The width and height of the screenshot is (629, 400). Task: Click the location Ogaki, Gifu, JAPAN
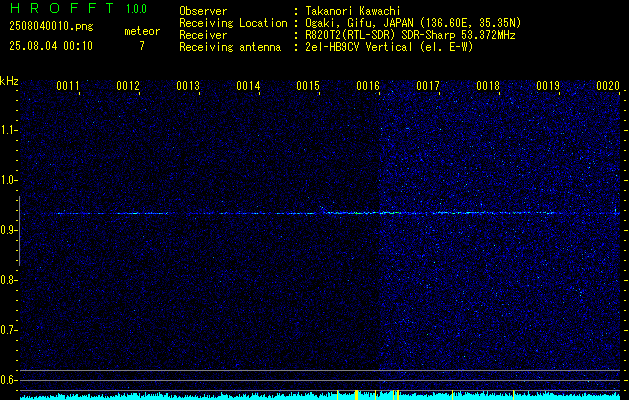point(359,23)
